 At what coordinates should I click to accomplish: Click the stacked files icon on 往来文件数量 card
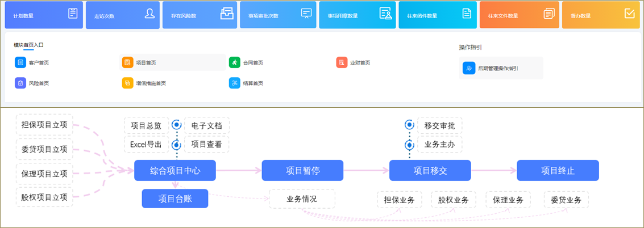pos(549,14)
